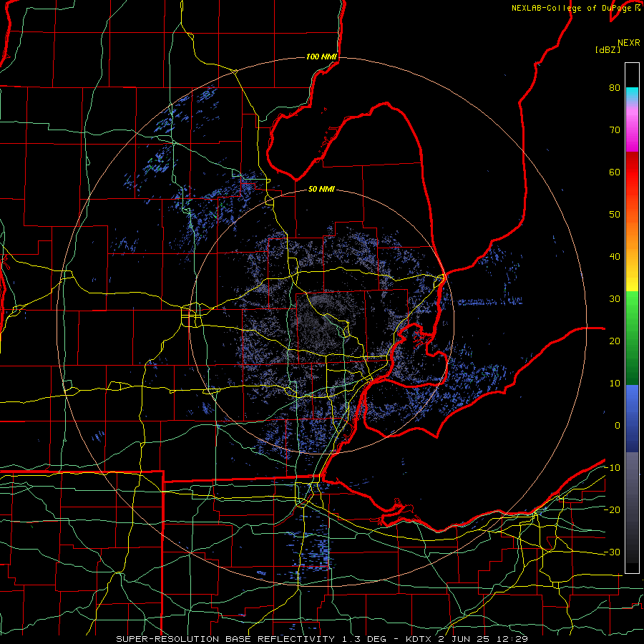Click the NEXR label above the scale
The height and width of the screenshot is (644, 644).
[x=629, y=43]
